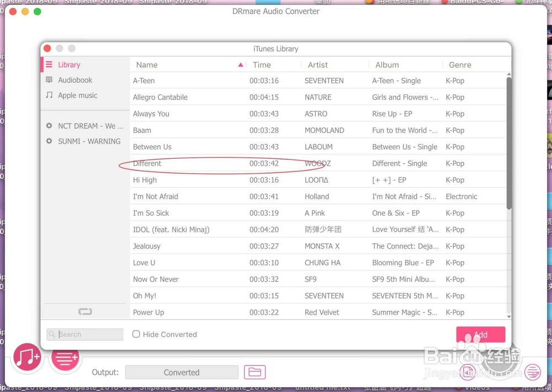Select the Baam song row
The width and height of the screenshot is (552, 392).
[318, 130]
